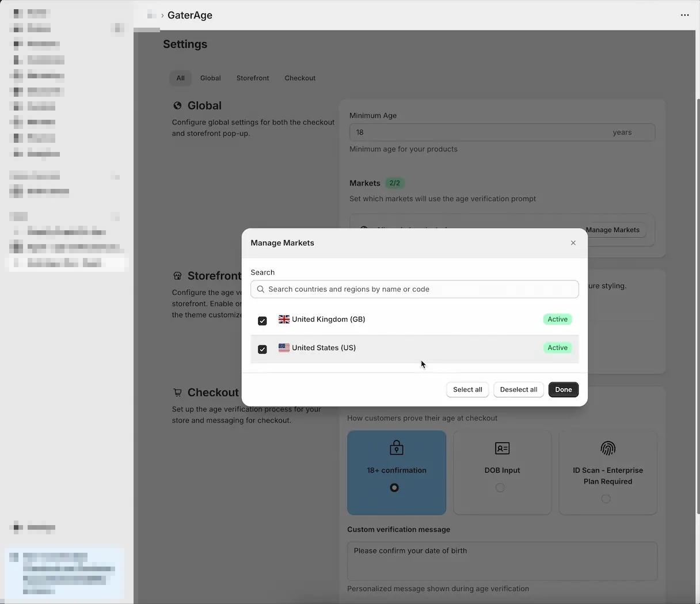This screenshot has width=700, height=604.
Task: Click Select all button
Action: pyautogui.click(x=467, y=390)
